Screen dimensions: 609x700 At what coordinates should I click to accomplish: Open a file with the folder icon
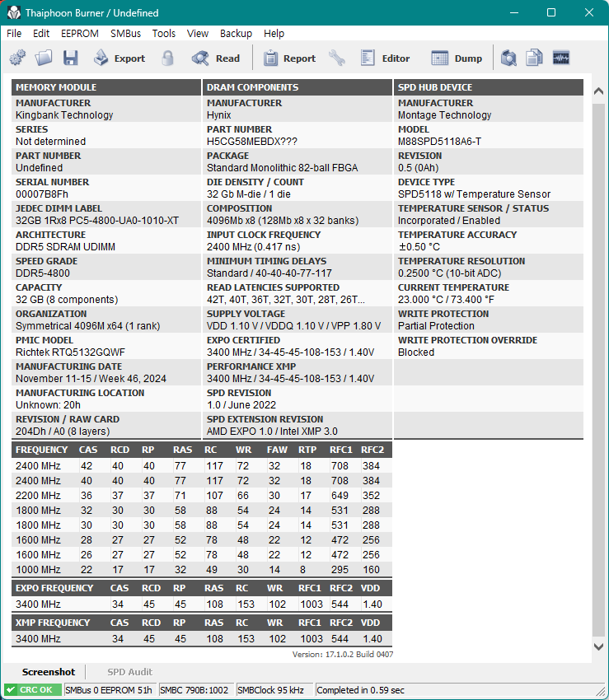click(44, 58)
